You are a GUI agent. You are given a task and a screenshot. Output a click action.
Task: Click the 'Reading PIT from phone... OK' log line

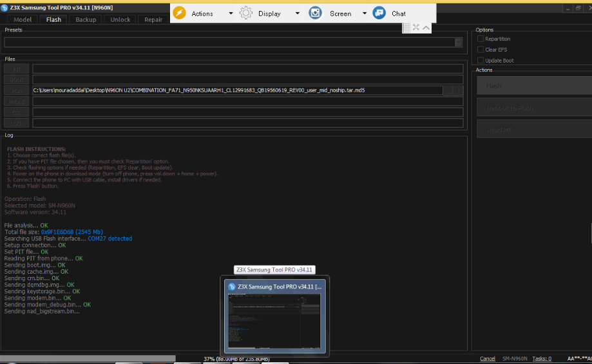point(43,258)
